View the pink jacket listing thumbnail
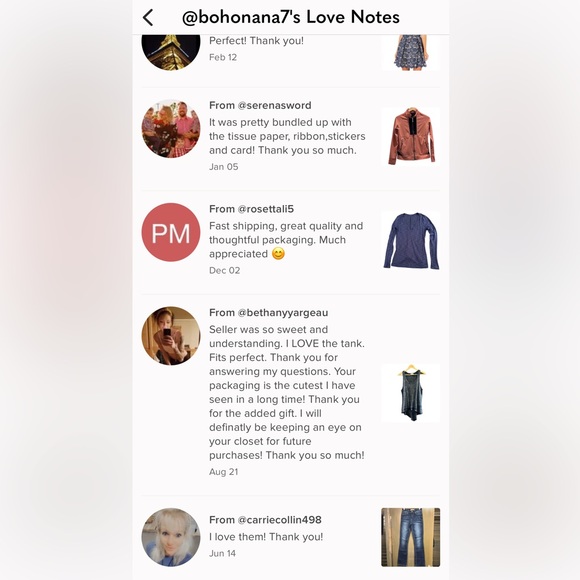This screenshot has width=580, height=580. pyautogui.click(x=411, y=136)
